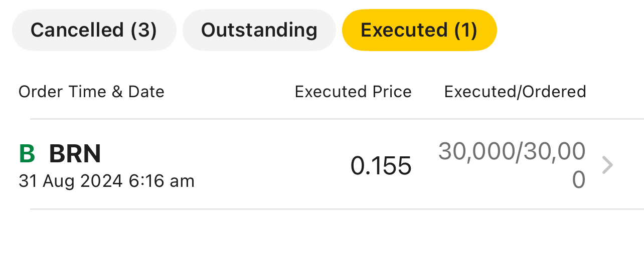Click the Executed/Ordered column header
Viewport: 644px width, 261px height.
click(x=515, y=92)
